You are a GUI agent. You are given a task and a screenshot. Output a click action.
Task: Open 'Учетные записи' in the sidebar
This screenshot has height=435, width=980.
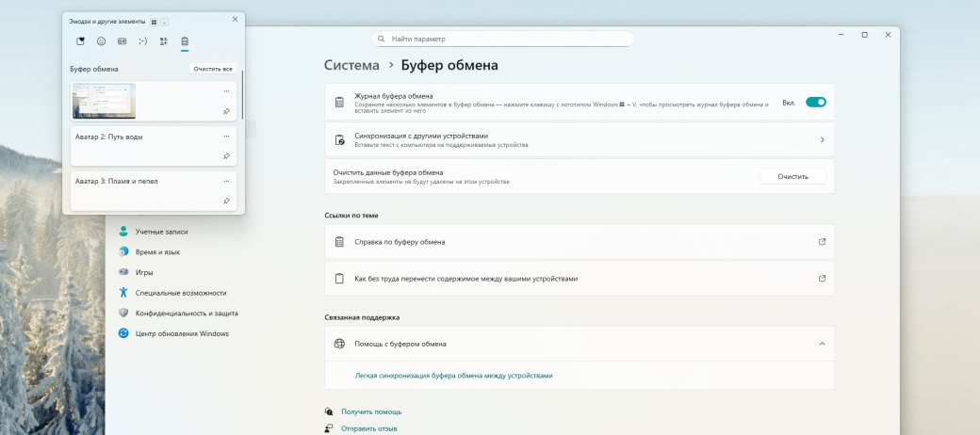(x=161, y=232)
